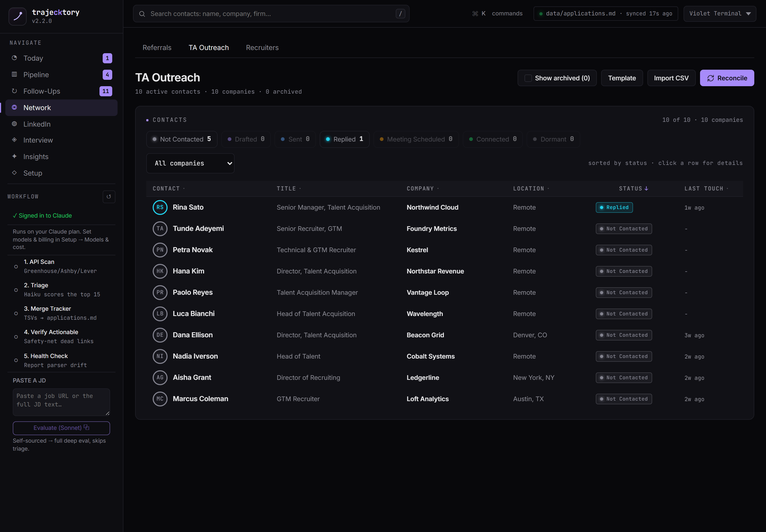Click Nadia Iverson's NI avatar
This screenshot has width=766, height=532.
pyautogui.click(x=160, y=356)
